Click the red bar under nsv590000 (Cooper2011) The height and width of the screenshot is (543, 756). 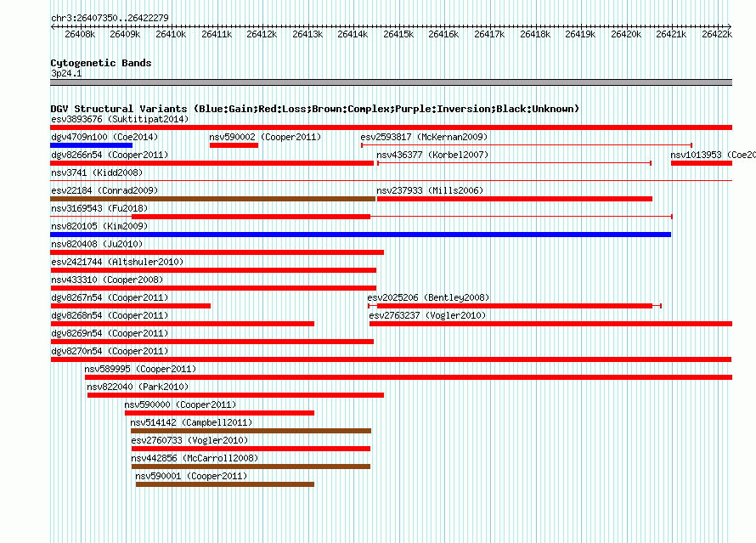[219, 413]
